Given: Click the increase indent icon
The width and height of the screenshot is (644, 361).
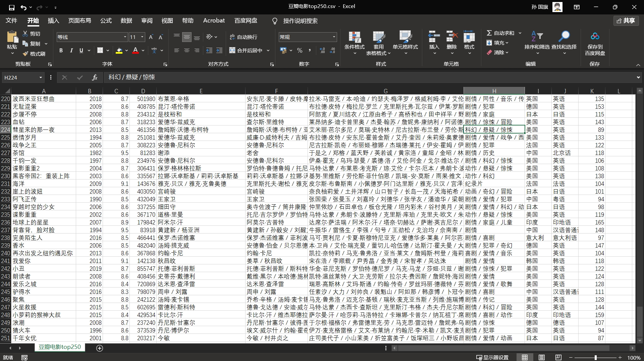Looking at the screenshot, I should point(219,50).
